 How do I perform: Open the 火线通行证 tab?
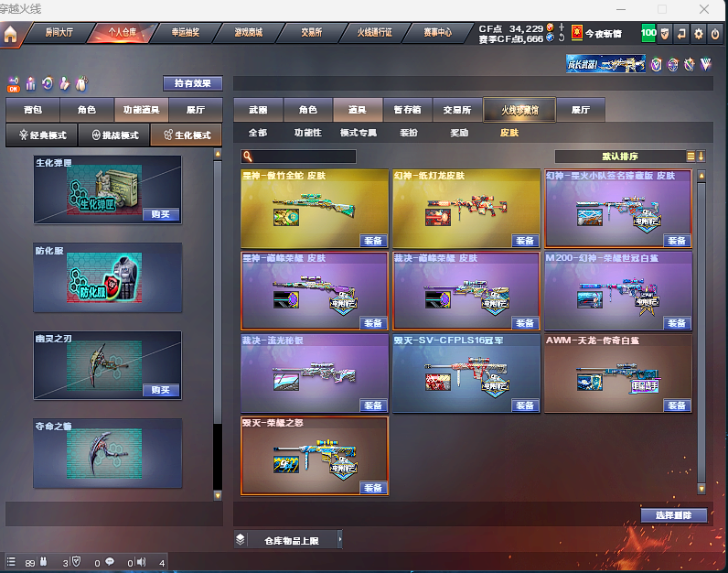[375, 33]
